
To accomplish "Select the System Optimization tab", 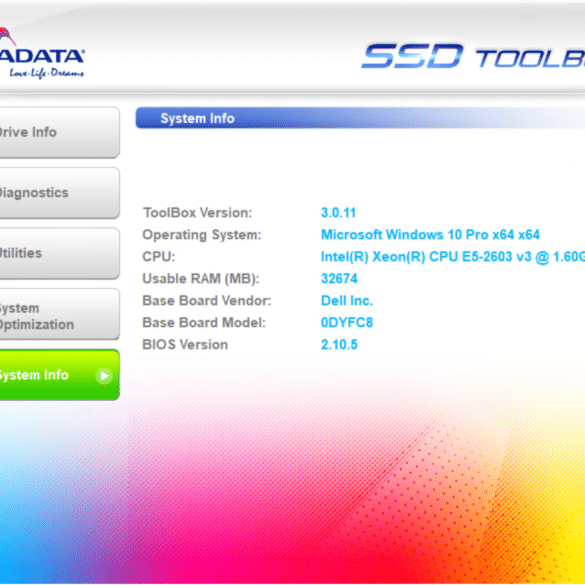I will click(x=59, y=314).
